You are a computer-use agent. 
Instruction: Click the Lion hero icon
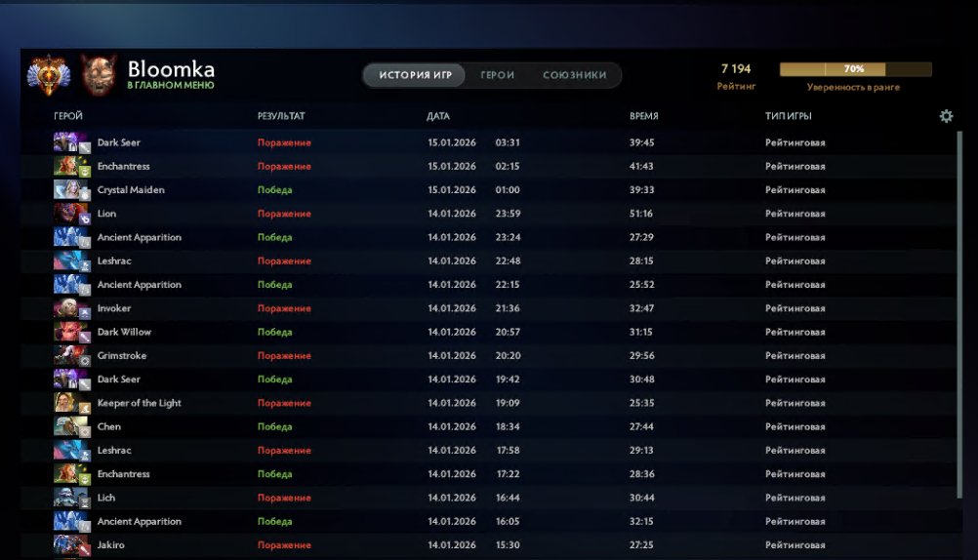point(65,214)
